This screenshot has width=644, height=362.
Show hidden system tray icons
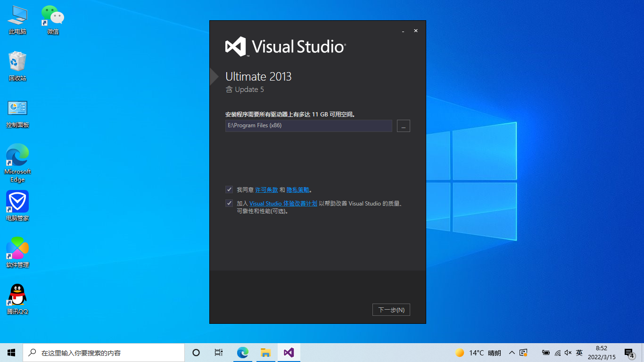point(512,353)
